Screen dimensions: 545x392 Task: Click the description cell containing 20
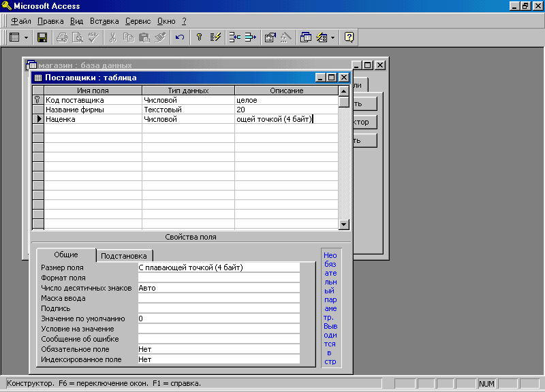(286, 110)
